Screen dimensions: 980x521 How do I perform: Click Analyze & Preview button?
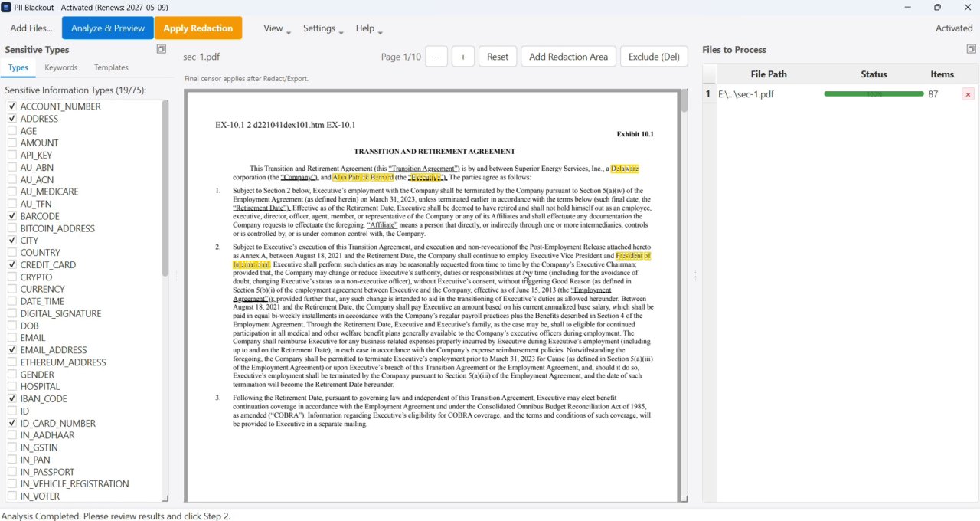coord(108,28)
